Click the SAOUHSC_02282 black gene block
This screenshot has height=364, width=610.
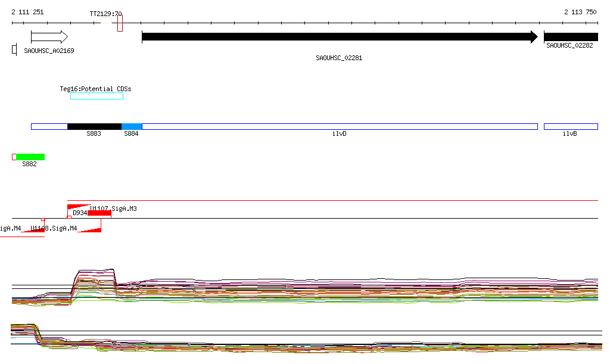click(x=571, y=37)
